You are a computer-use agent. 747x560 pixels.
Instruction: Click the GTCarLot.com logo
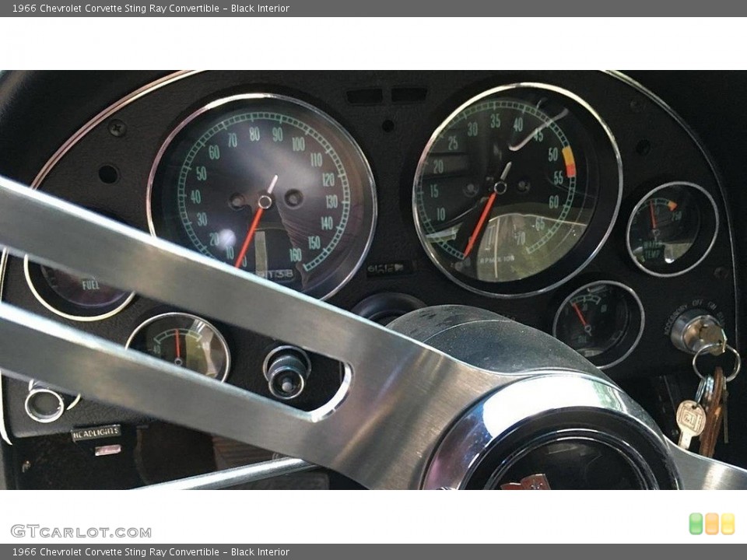[x=81, y=531]
